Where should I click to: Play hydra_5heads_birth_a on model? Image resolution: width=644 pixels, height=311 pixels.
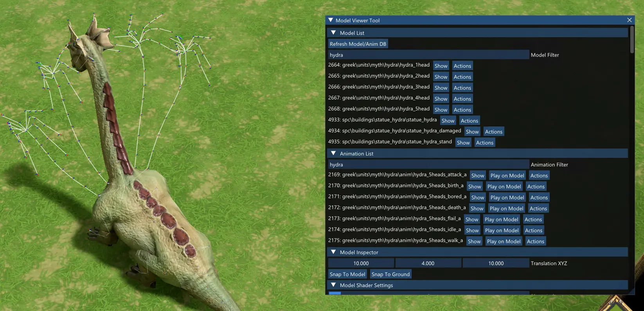pos(504,186)
